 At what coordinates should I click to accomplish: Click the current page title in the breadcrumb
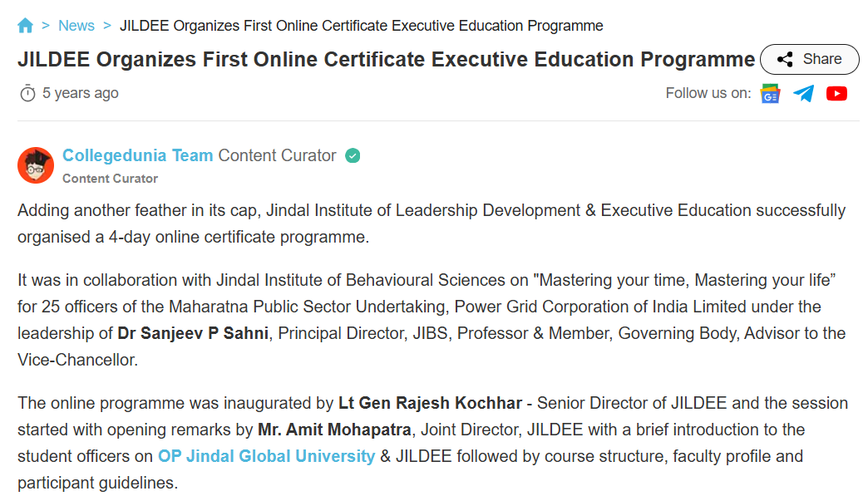pyautogui.click(x=362, y=26)
